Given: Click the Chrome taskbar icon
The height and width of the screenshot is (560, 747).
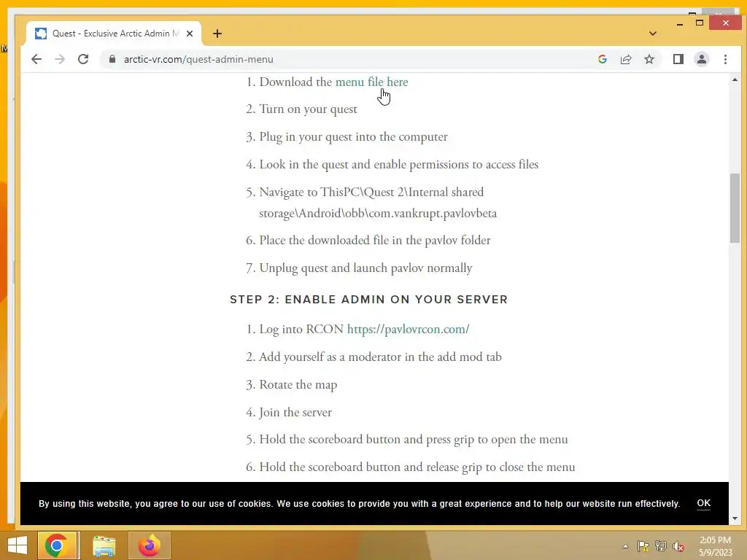Looking at the screenshot, I should 56,545.
